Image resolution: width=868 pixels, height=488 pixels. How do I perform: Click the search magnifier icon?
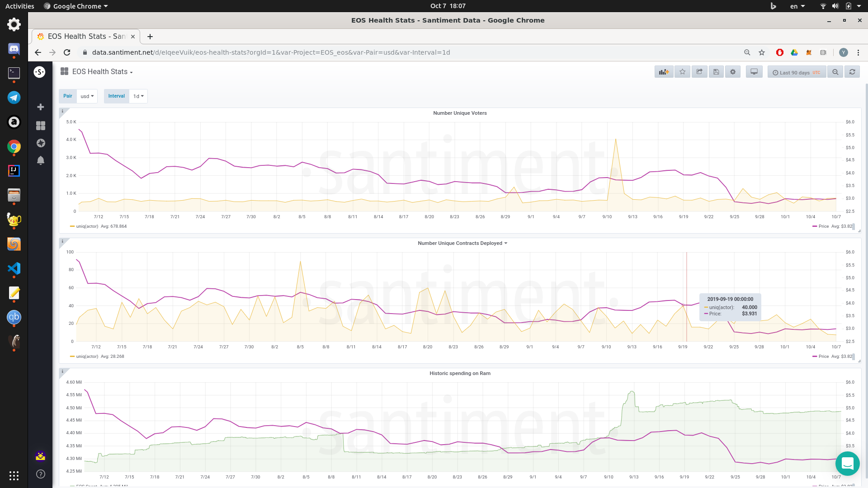[835, 71]
